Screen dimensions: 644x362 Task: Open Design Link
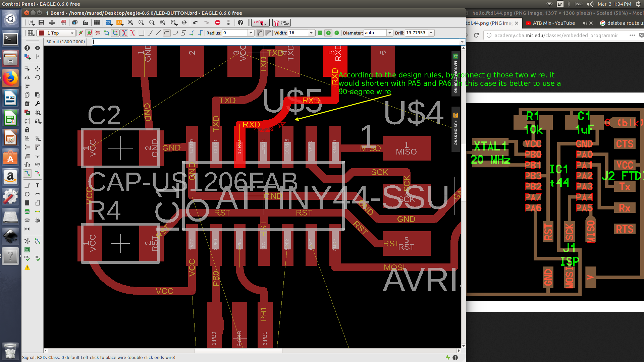(260, 22)
